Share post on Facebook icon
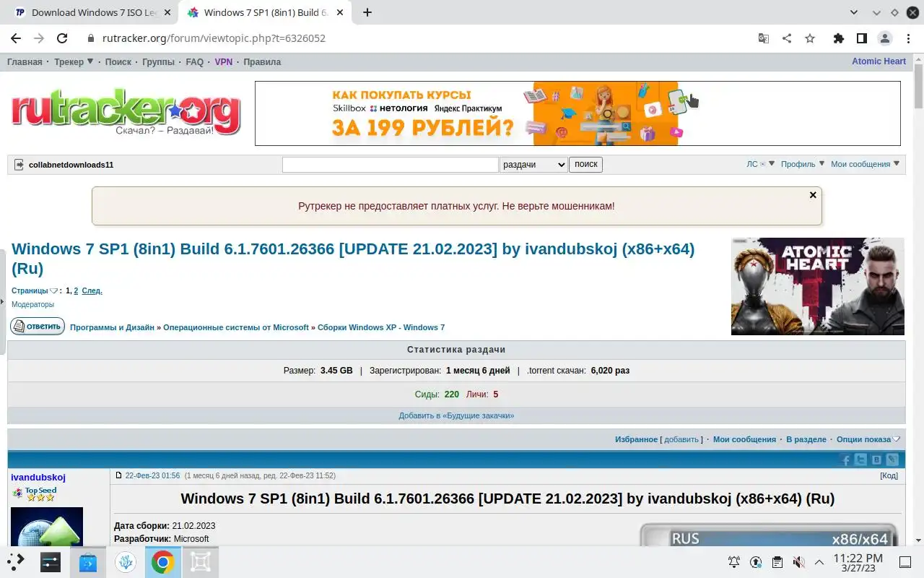The height and width of the screenshot is (578, 924). pos(846,460)
